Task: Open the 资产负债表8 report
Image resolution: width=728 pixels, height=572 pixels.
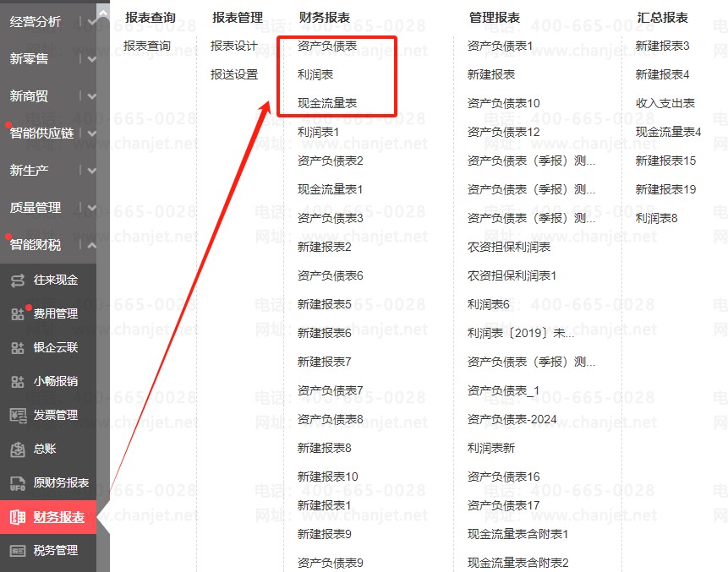Action: [330, 419]
